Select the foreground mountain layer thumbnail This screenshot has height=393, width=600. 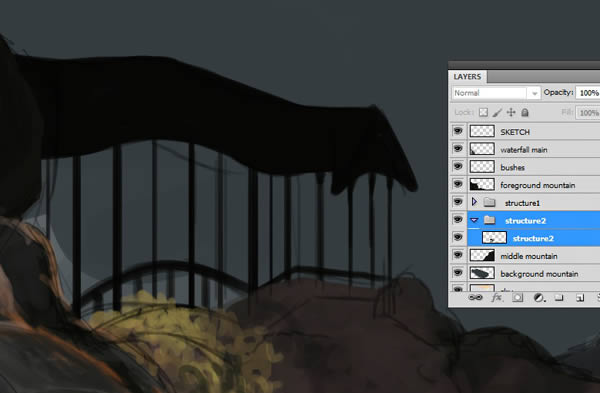click(x=482, y=184)
